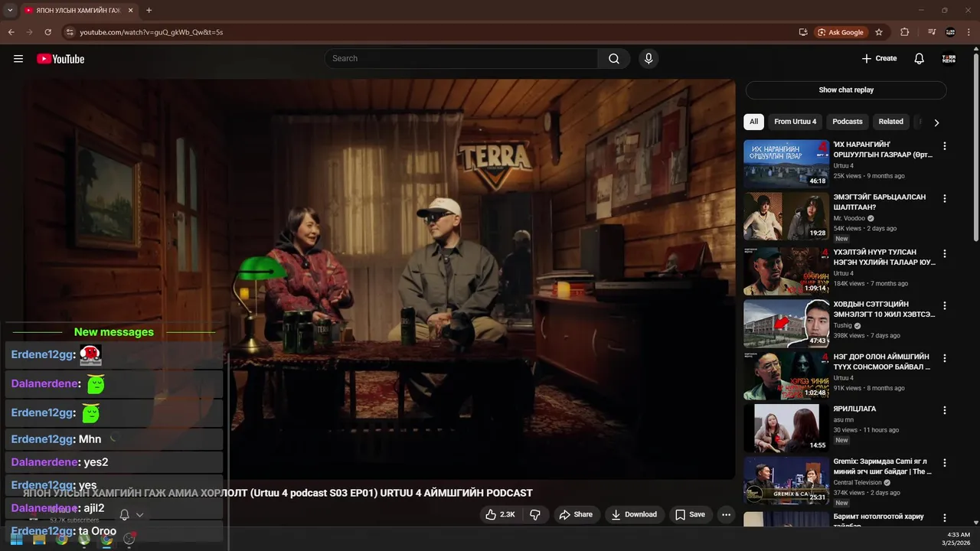Screen dimensions: 980x551
Task: Click the video player to pause
Action: coord(378,279)
